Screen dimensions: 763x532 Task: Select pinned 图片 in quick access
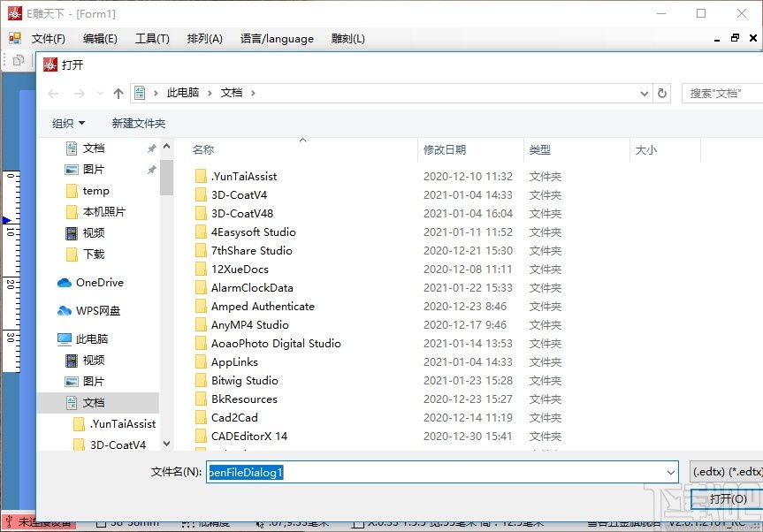click(x=94, y=169)
